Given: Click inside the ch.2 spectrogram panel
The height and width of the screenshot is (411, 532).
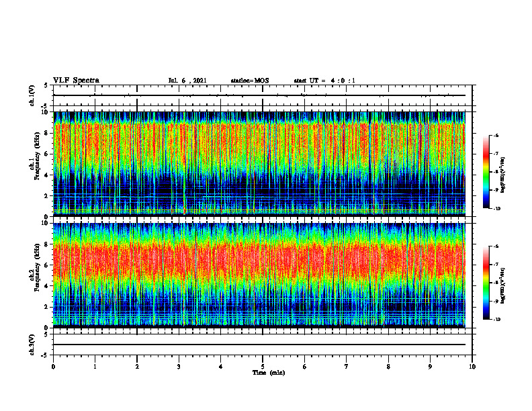Looking at the screenshot, I should (259, 275).
